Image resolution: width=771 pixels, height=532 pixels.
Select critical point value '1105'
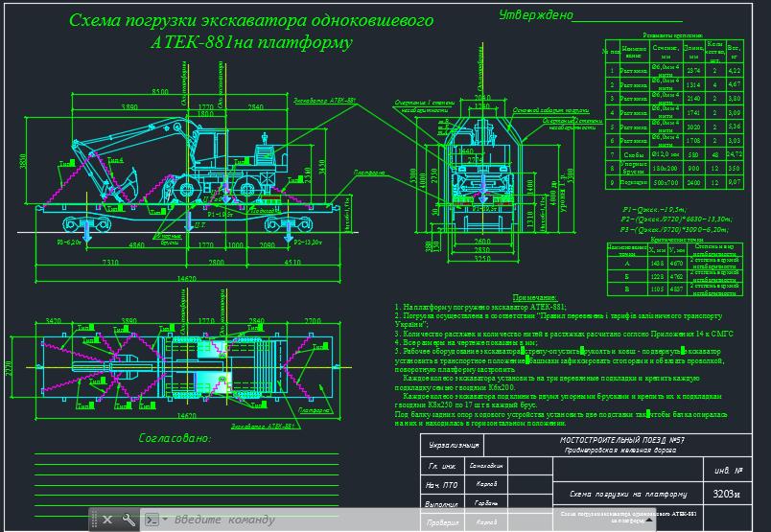click(x=657, y=289)
